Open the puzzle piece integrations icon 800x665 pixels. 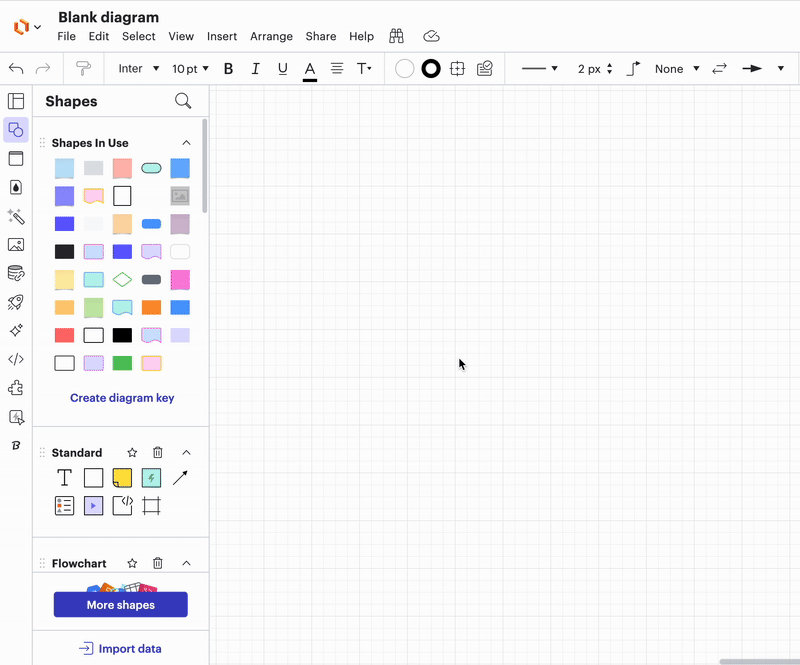point(16,388)
